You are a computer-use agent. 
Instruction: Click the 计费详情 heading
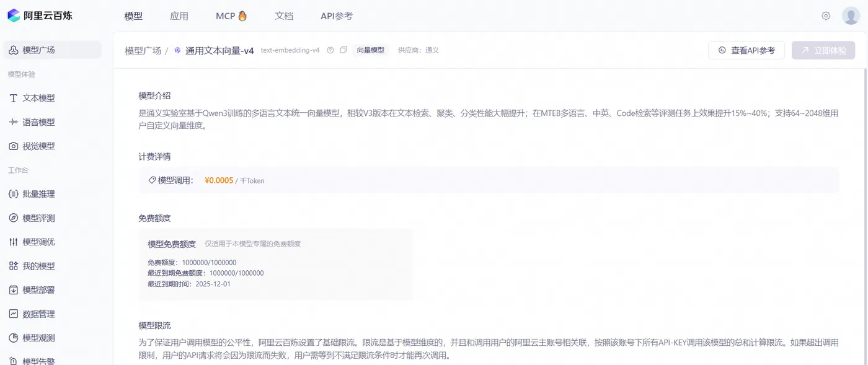154,157
